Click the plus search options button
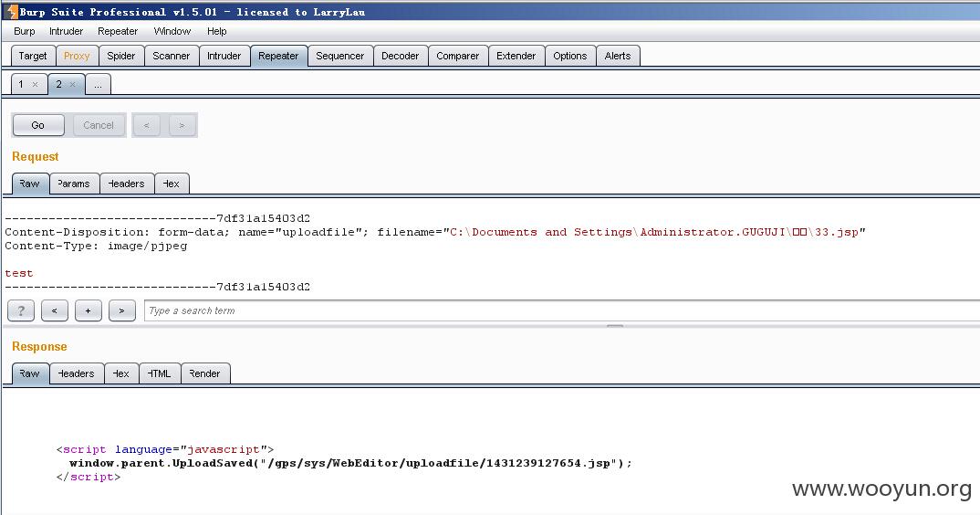The image size is (980, 515). [x=89, y=310]
